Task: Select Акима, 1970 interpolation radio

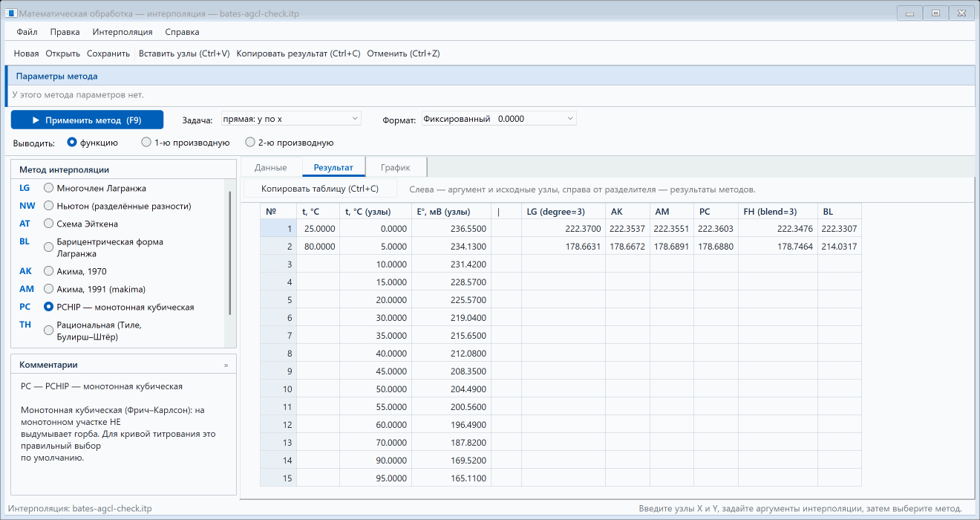Action: (x=49, y=271)
